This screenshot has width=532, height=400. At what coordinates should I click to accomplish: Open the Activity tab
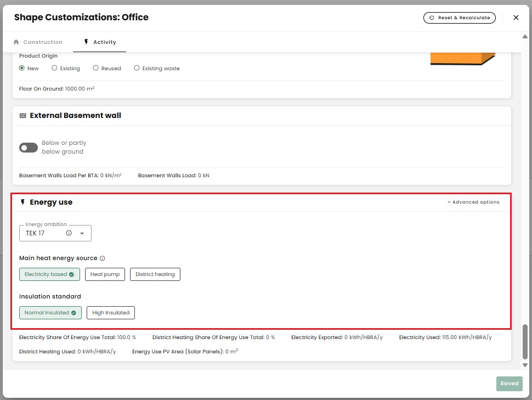click(x=99, y=42)
